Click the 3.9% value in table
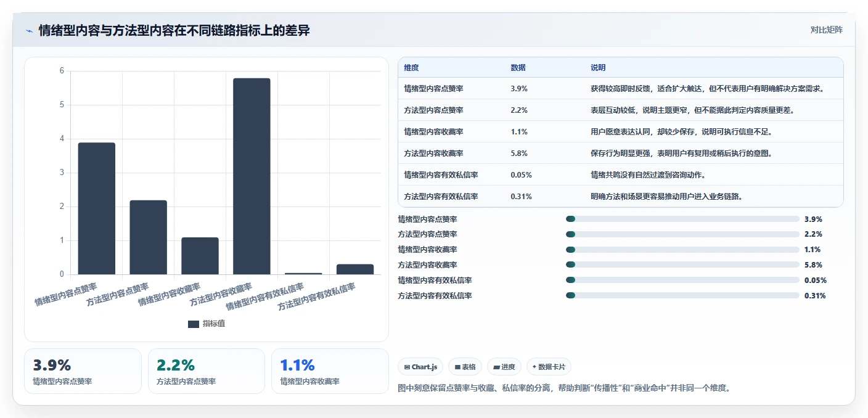Screen dimensions: 868x418 (519, 89)
